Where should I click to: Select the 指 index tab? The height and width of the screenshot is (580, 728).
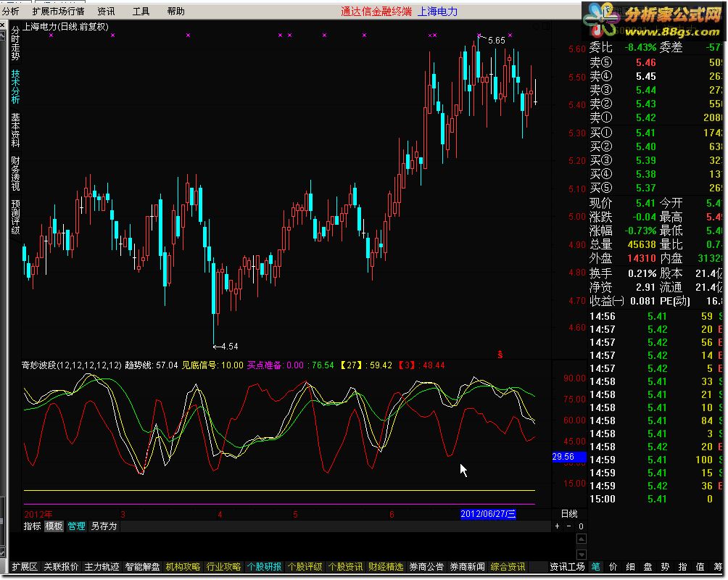(x=682, y=566)
